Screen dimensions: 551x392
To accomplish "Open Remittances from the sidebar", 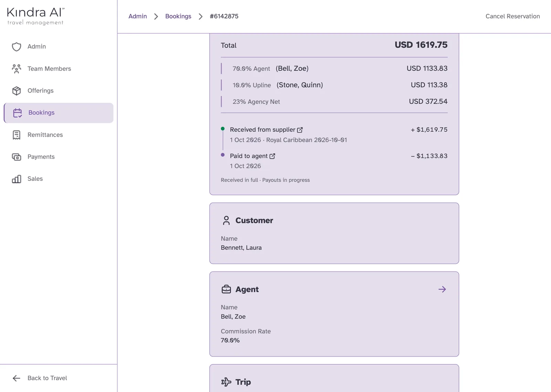I will [x=59, y=135].
